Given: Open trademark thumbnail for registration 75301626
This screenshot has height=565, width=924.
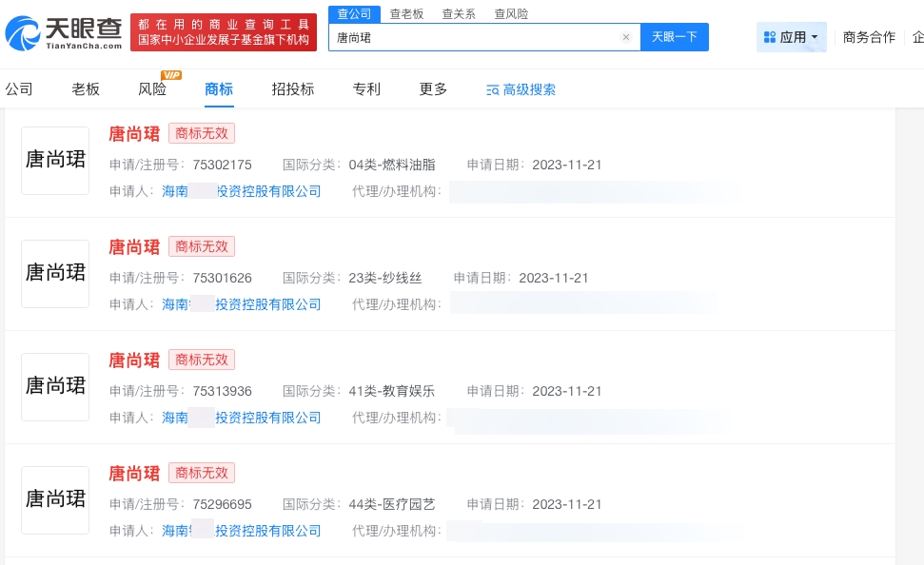Looking at the screenshot, I should pos(55,273).
